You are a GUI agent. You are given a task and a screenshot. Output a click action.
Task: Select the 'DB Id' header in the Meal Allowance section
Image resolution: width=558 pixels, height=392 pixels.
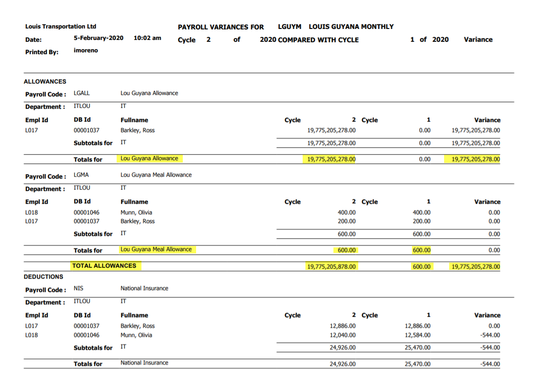82,202
